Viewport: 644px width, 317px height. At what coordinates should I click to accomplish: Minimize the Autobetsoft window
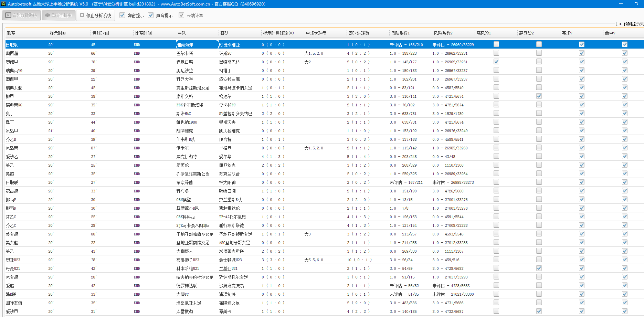tap(621, 4)
